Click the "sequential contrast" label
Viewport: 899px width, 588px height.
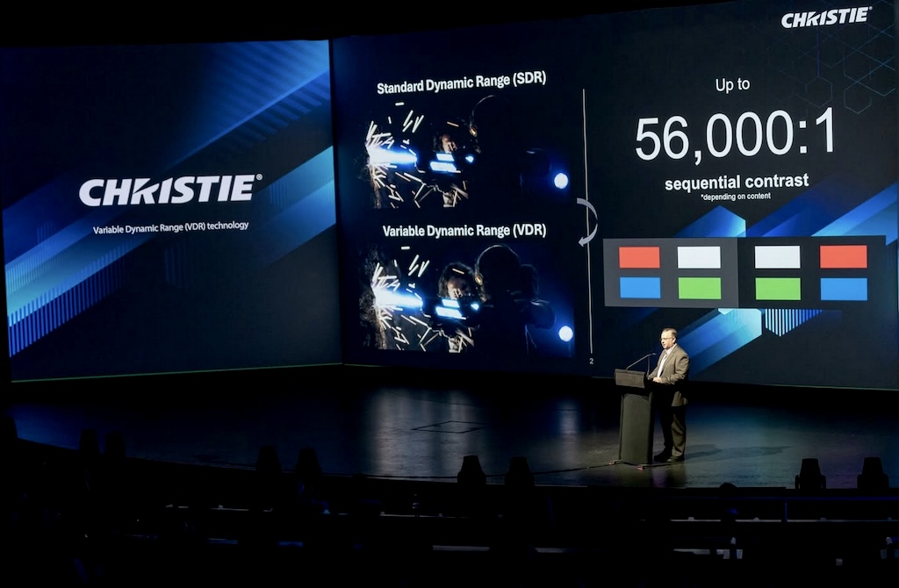click(737, 183)
